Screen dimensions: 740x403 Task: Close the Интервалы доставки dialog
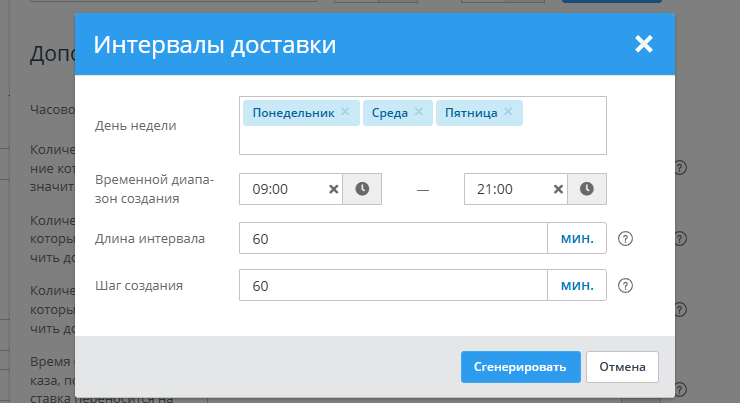(x=643, y=44)
